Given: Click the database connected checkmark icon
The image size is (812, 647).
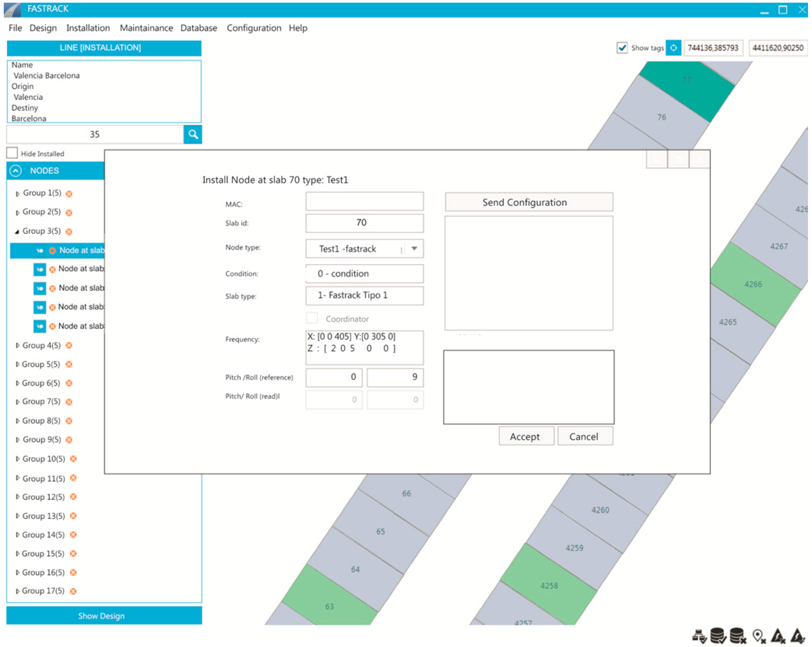Looking at the screenshot, I should 718,635.
